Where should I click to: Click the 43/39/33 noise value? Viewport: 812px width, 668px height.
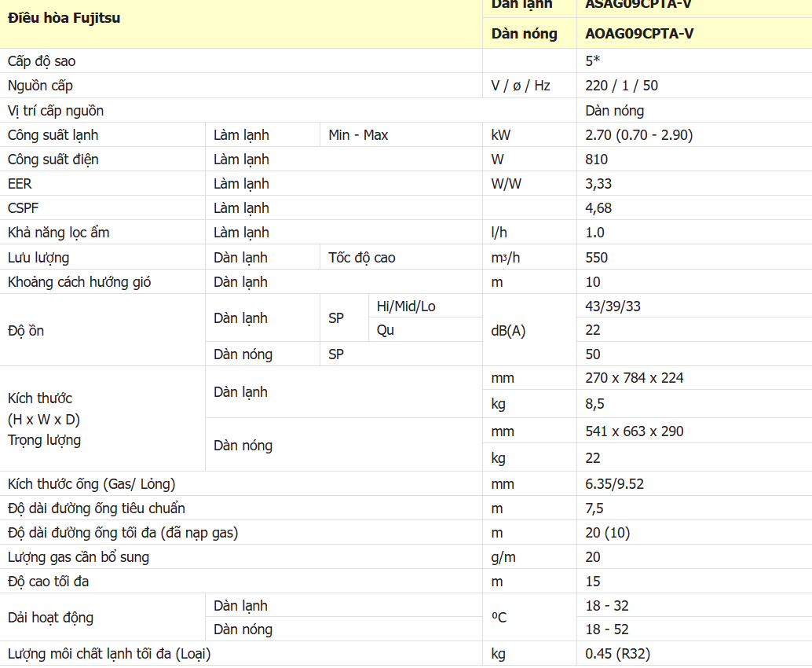click(613, 306)
